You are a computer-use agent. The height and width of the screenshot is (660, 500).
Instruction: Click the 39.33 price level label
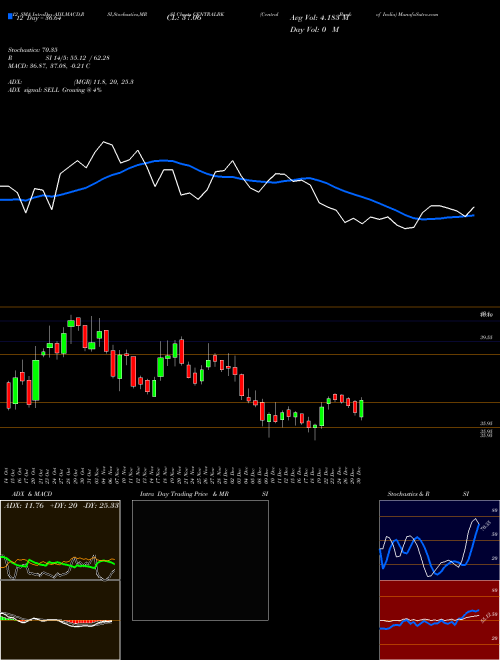(x=487, y=337)
